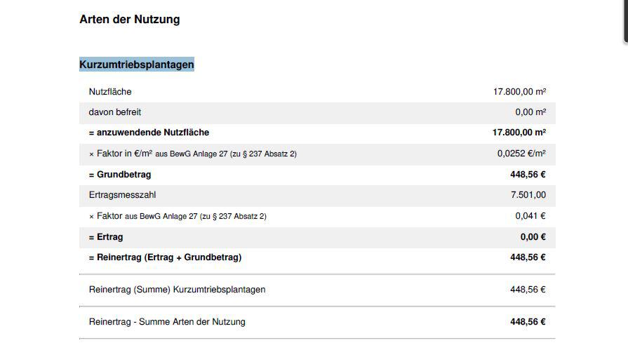Click the bold 17.800,00 m² value
The width and height of the screenshot is (628, 364).
click(519, 133)
